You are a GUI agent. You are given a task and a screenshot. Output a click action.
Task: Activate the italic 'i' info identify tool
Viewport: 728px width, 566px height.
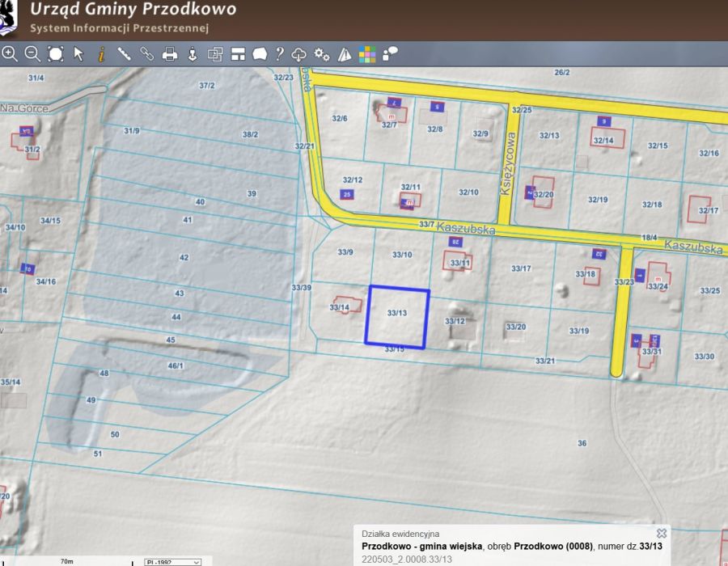pyautogui.click(x=101, y=54)
